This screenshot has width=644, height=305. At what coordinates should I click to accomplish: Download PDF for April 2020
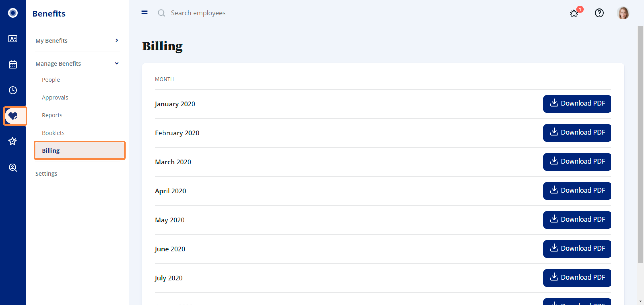(x=577, y=191)
